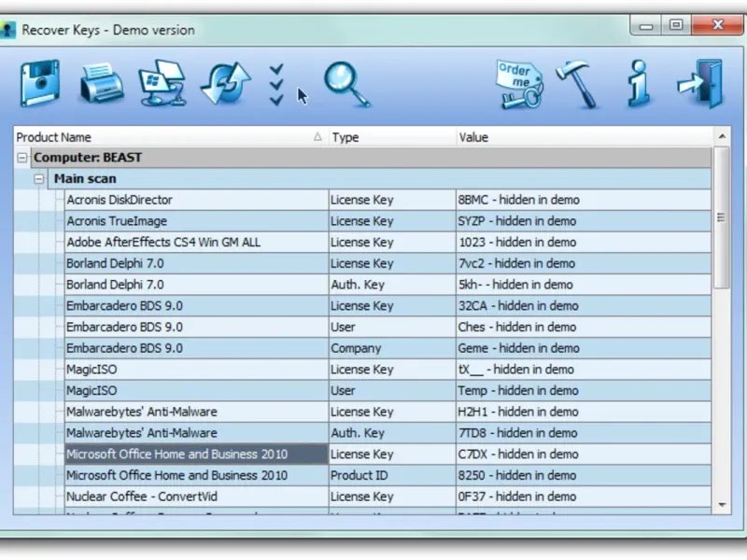
Task: Collapse the Computer: BEAST tree node
Action: pos(21,158)
